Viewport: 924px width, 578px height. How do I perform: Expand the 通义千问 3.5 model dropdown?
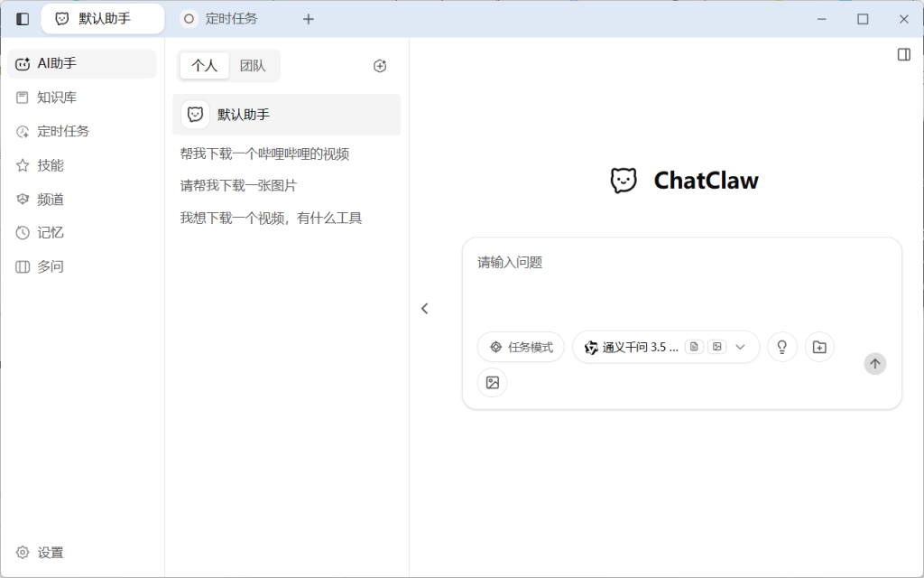point(740,346)
